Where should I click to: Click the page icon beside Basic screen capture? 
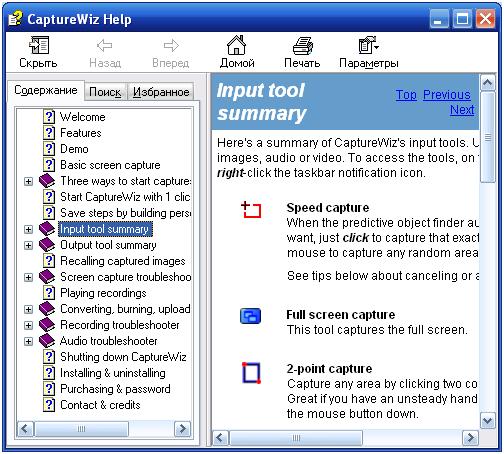(x=49, y=165)
